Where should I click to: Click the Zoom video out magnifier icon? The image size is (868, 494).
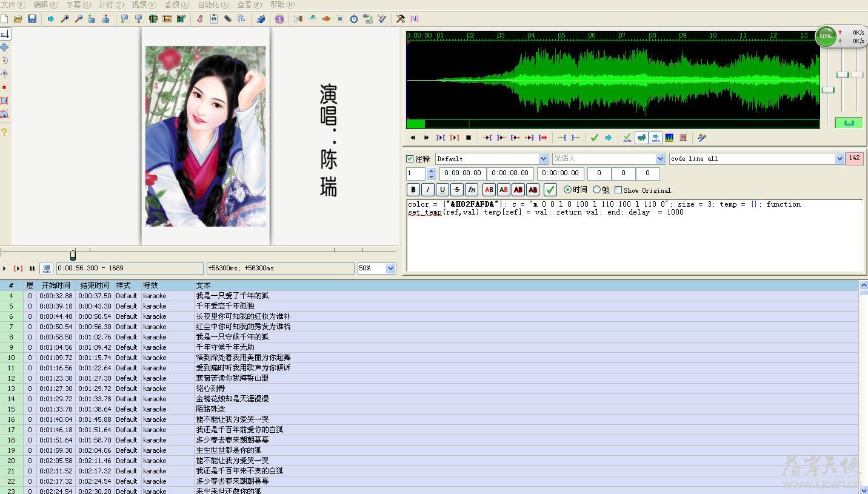pos(78,19)
